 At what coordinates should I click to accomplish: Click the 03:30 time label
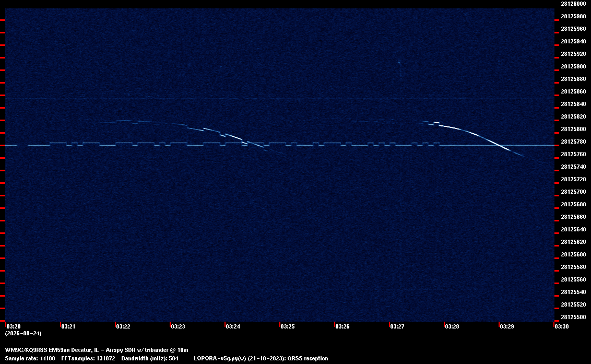click(562, 326)
